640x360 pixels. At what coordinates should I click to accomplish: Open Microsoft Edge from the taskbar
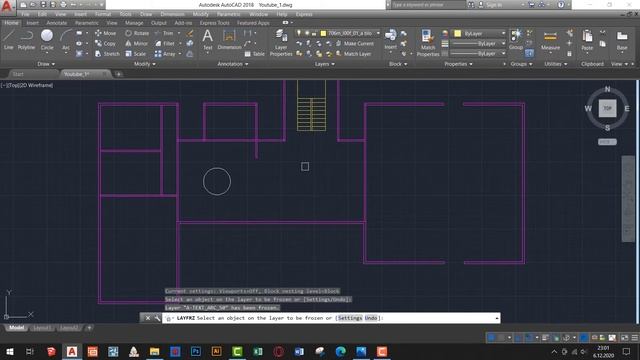pos(340,351)
